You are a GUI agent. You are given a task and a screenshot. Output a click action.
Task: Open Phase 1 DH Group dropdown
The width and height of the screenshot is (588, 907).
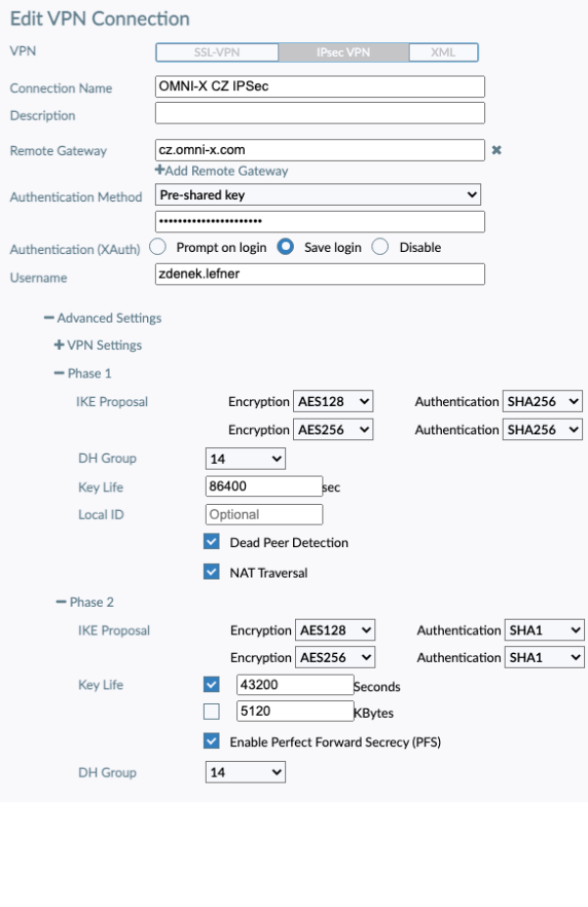(x=245, y=458)
